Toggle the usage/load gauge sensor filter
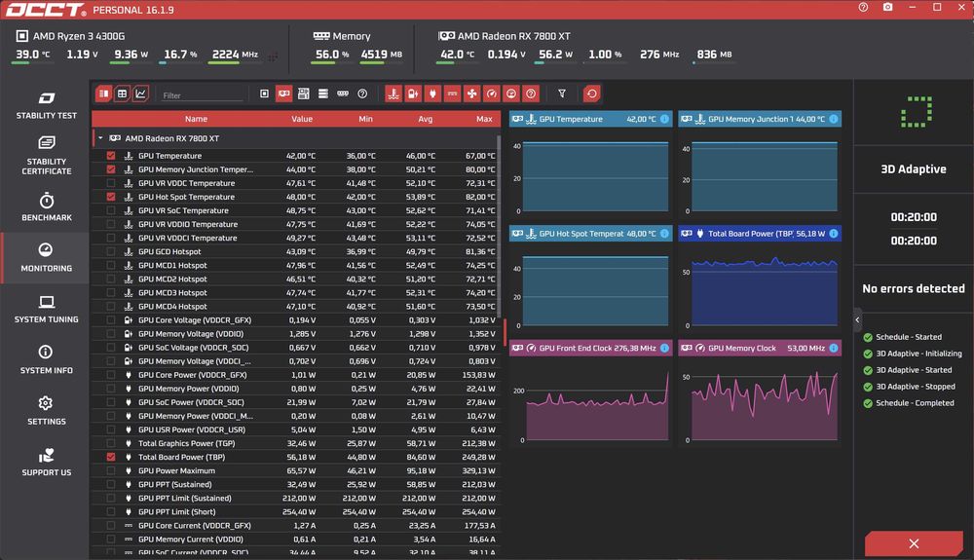The width and height of the screenshot is (974, 560). click(511, 93)
